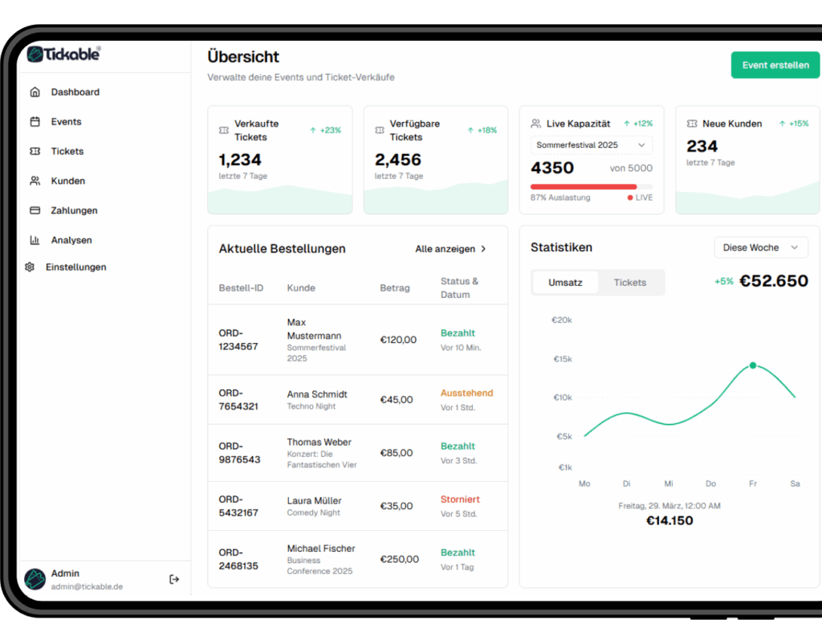This screenshot has width=822, height=644.
Task: Open the Diese Woche period dropdown
Action: tap(760, 247)
